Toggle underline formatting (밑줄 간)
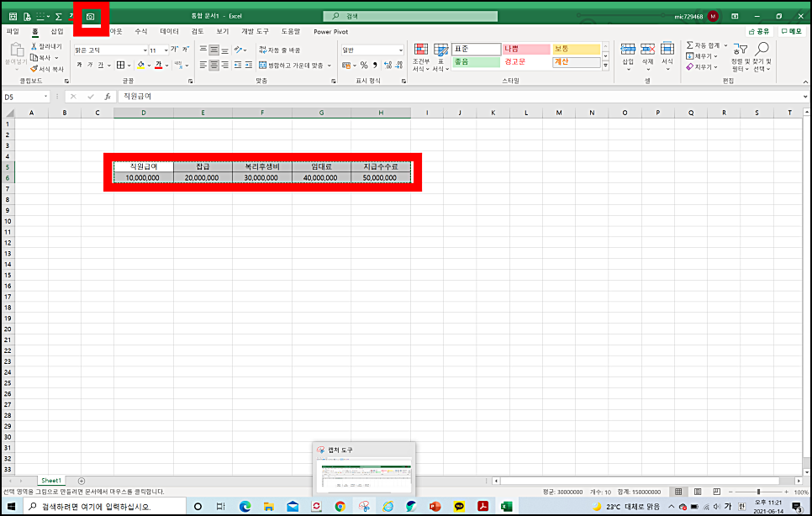 click(101, 66)
